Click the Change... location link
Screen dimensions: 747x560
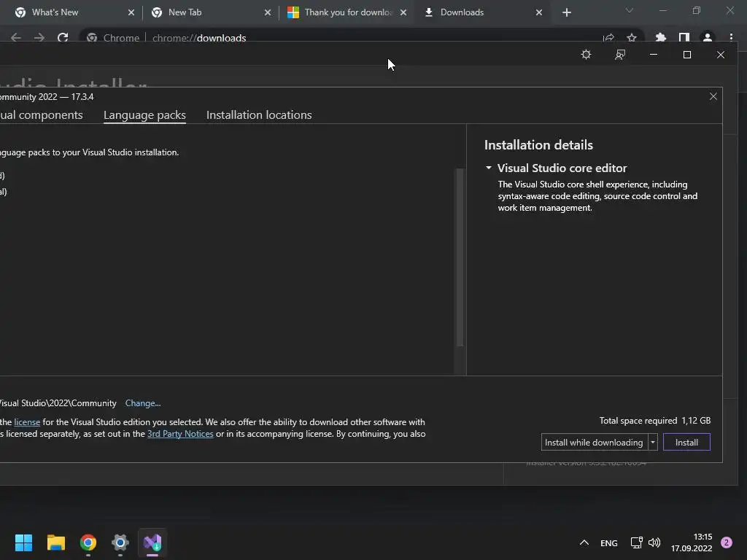[143, 402]
